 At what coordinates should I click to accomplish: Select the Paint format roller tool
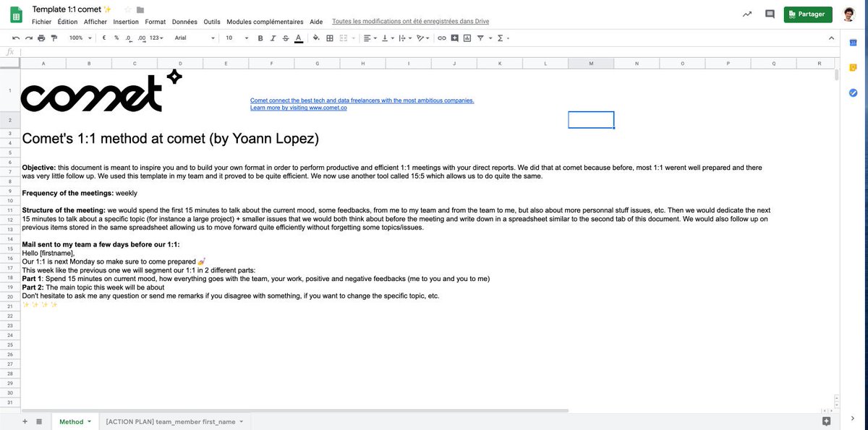(x=54, y=38)
